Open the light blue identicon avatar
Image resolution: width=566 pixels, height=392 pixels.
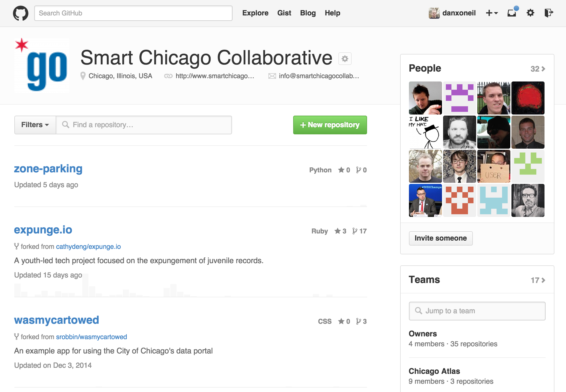(494, 200)
